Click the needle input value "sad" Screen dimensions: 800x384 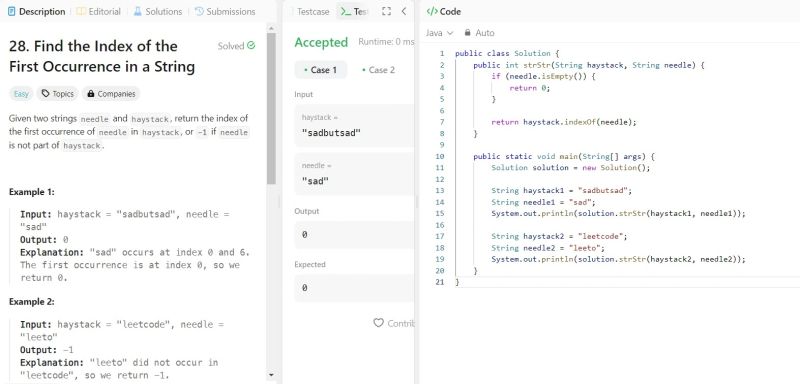pyautogui.click(x=315, y=181)
